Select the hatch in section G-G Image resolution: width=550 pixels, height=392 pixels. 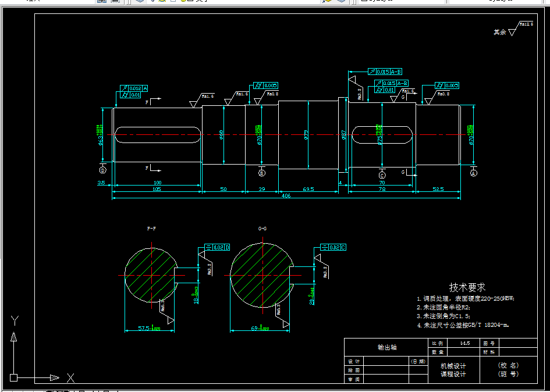pyautogui.click(x=262, y=275)
